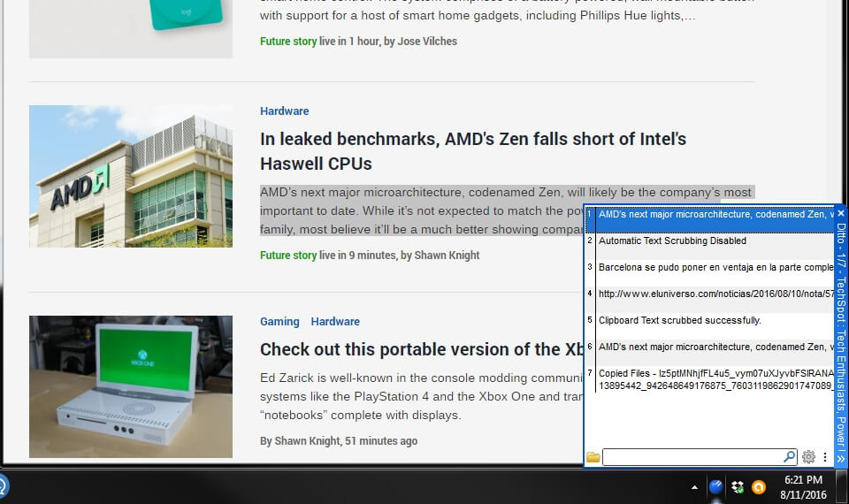The image size is (849, 504).
Task: Open the Ditto groups folder icon
Action: click(x=593, y=457)
